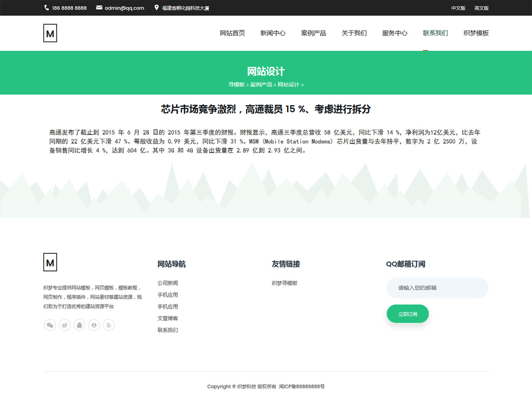This screenshot has height=398, width=532.
Task: Select 服务中心 in main navigation
Action: (394, 33)
